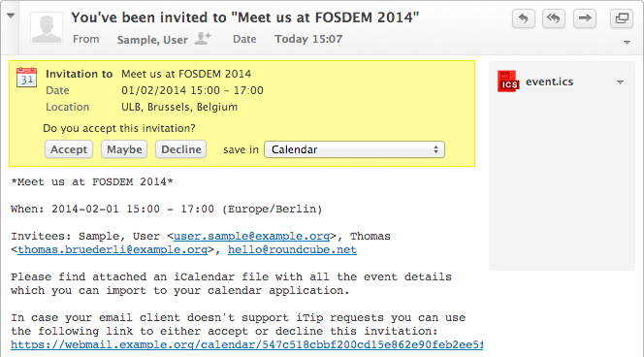644x357 pixels.
Task: Accept the FOSDEM invitation
Action: (x=69, y=149)
